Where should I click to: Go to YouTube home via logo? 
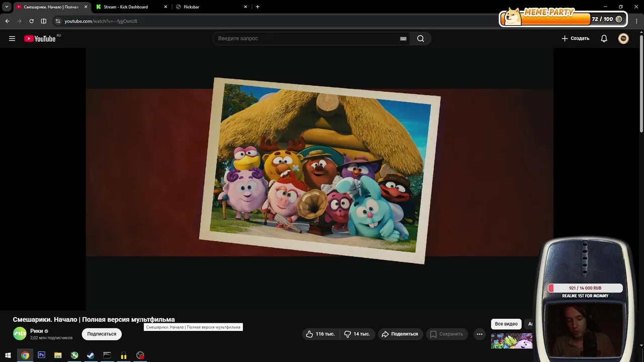tap(40, 39)
